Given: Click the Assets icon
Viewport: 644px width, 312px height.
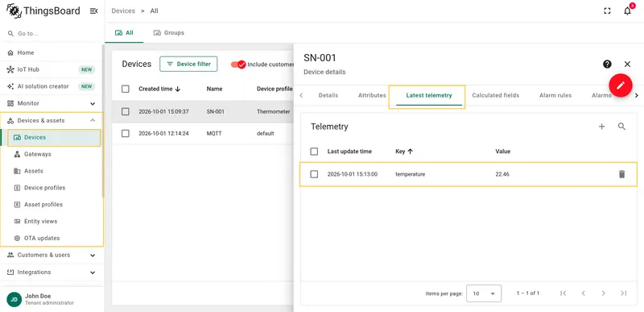Looking at the screenshot, I should [17, 171].
